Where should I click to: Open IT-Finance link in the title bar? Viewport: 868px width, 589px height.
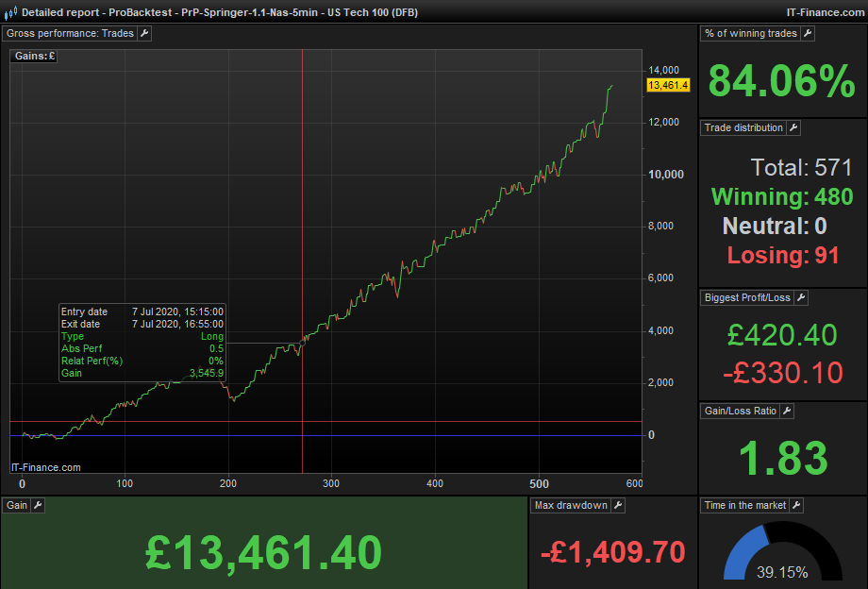826,12
